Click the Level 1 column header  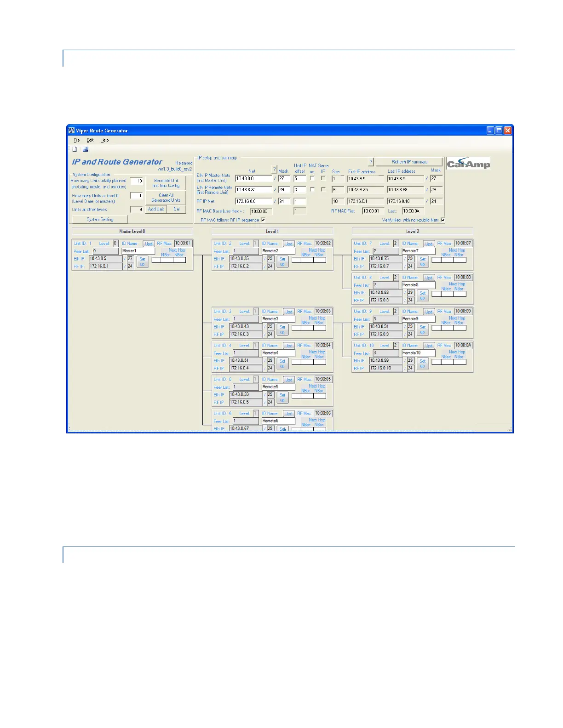point(272,232)
